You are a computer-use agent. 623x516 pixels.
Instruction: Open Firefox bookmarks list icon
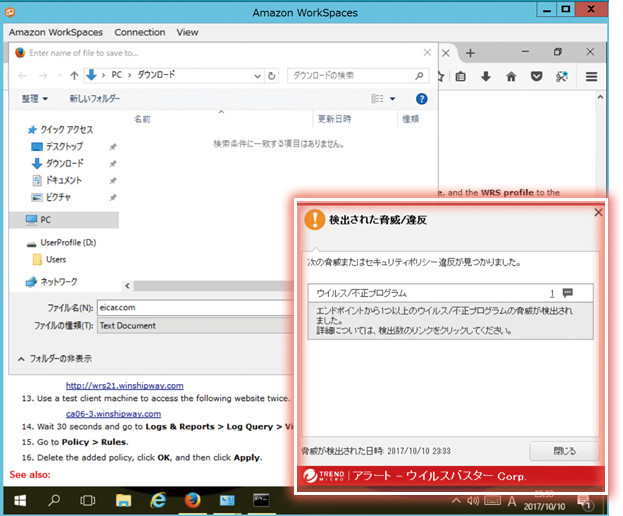pyautogui.click(x=460, y=76)
